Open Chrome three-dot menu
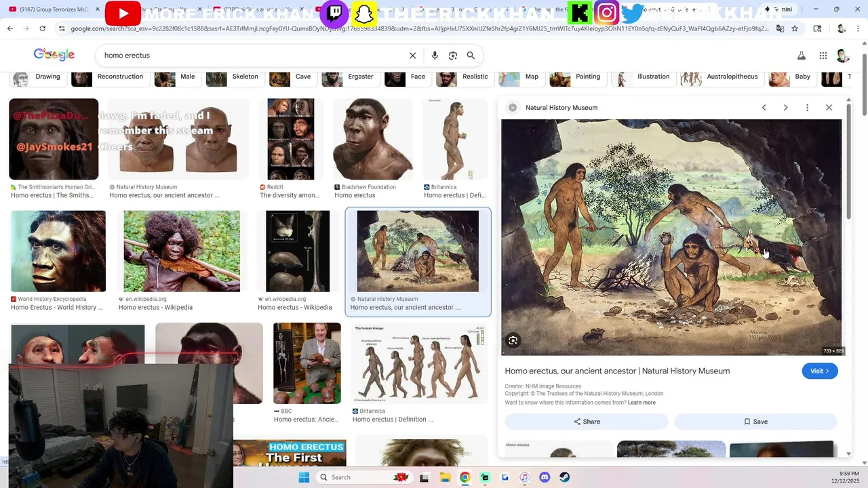The image size is (868, 488). (x=859, y=28)
